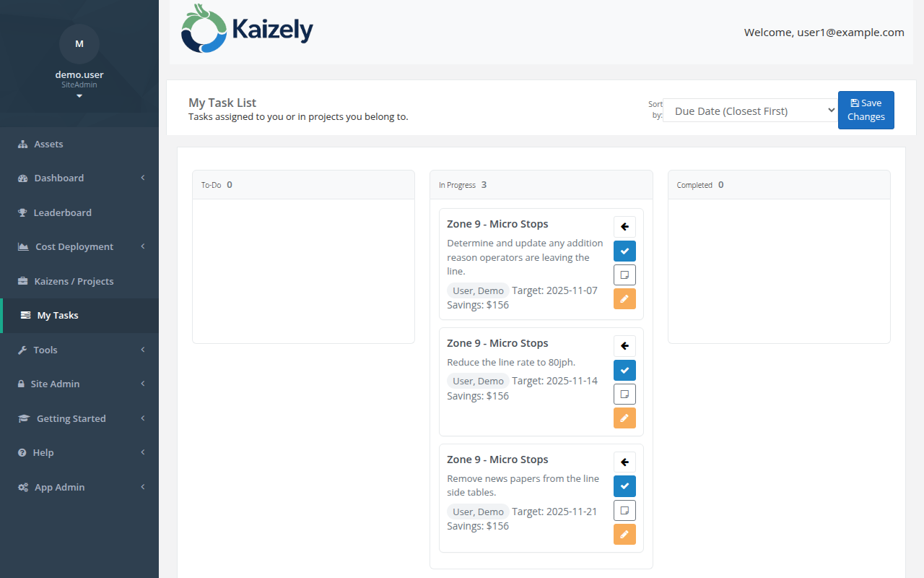Select the Leaderboard trophy icon

pos(24,212)
